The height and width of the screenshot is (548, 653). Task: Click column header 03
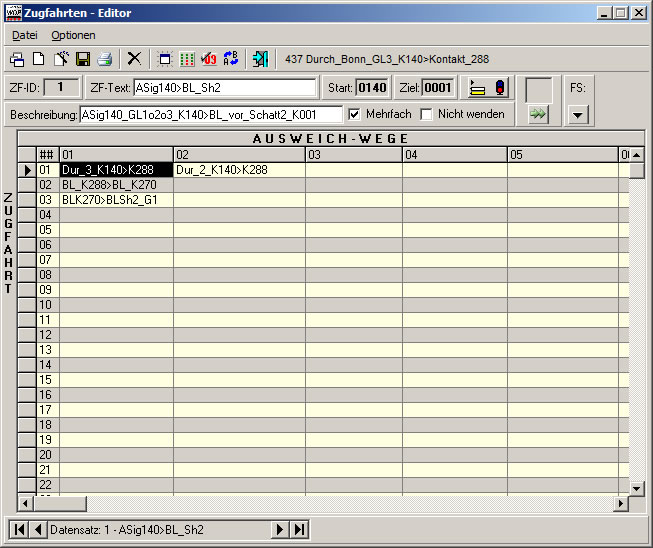coord(354,155)
